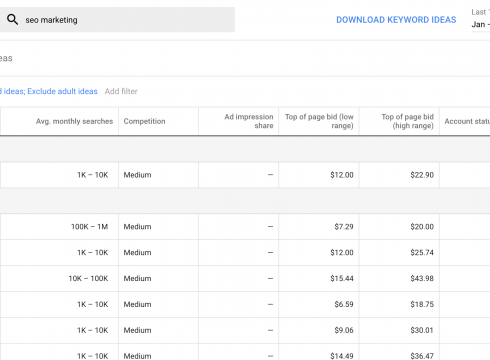Click the $43.98 high bid value
Image resolution: width=490 pixels, height=360 pixels.
tap(422, 278)
